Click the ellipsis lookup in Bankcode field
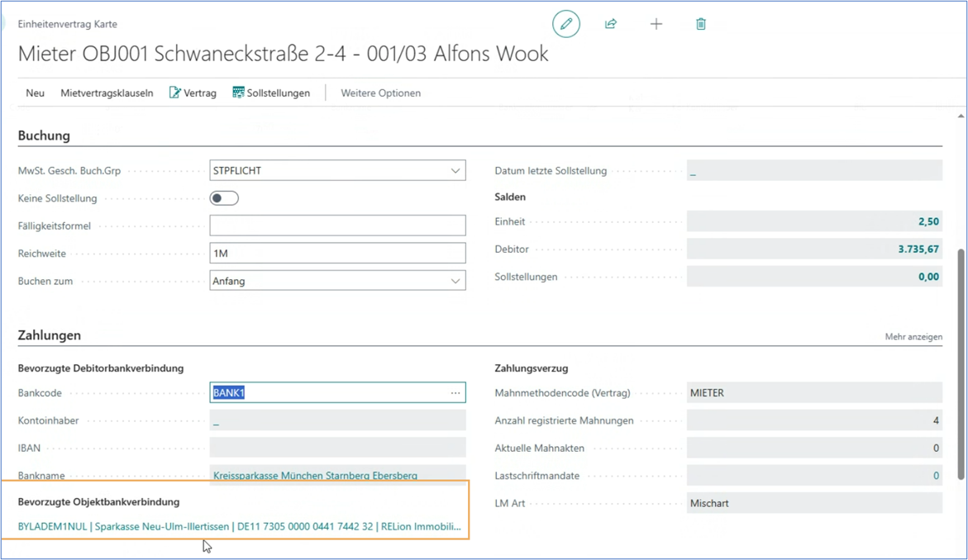Screen dimensions: 968x560 (x=455, y=393)
